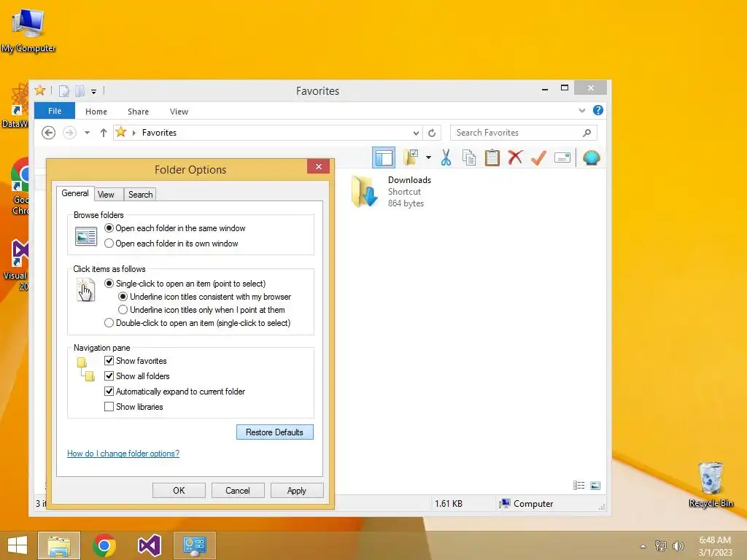Click Cancel in Folder Options

238,491
